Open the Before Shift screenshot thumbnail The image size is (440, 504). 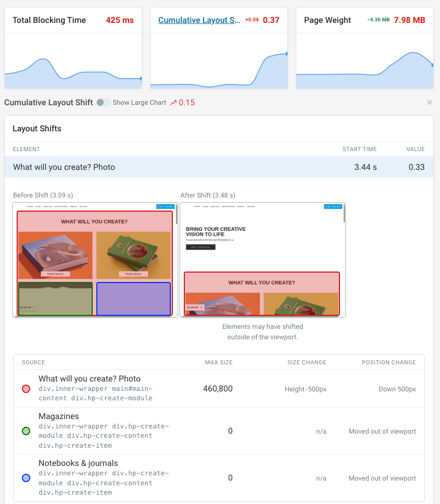pos(95,260)
